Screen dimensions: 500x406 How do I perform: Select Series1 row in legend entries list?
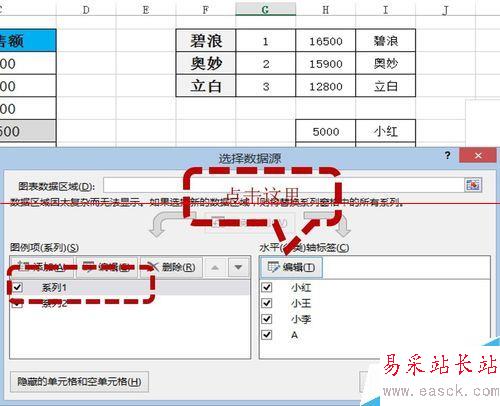[130, 287]
